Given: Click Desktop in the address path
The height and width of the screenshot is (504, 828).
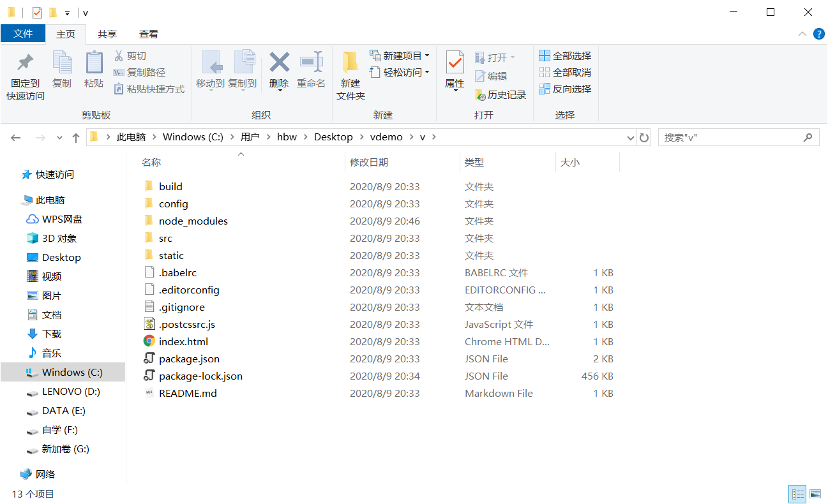Looking at the screenshot, I should click(333, 137).
